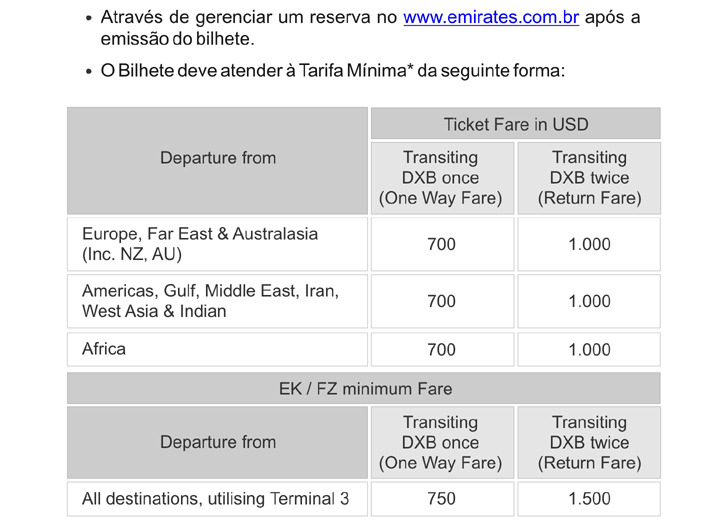
Task: Click the 750 one way fare
Action: (442, 499)
